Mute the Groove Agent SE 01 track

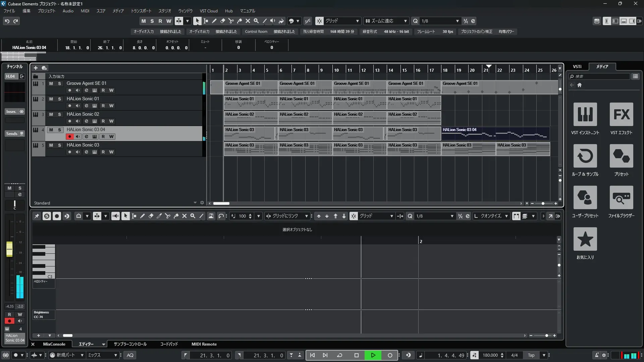51,83
